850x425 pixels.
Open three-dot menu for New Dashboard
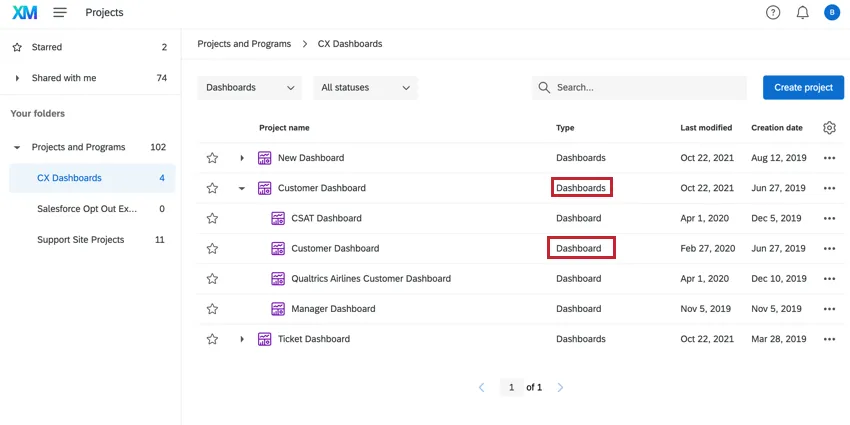[829, 158]
